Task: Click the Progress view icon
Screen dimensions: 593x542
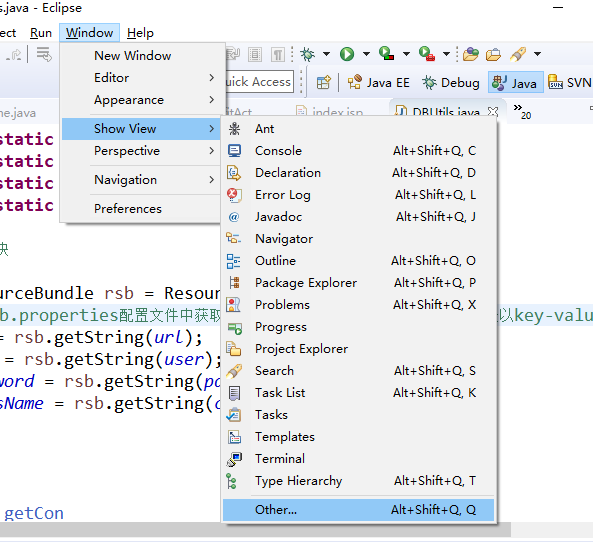Action: (235, 328)
